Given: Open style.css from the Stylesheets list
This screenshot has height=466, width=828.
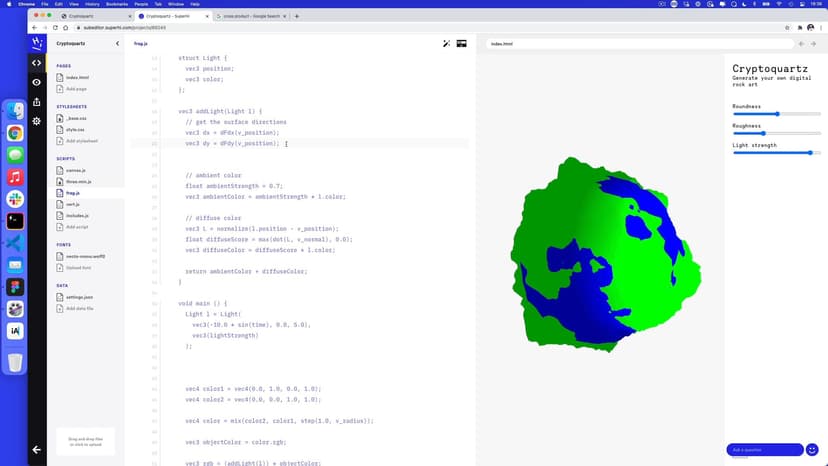Looking at the screenshot, I should point(75,129).
